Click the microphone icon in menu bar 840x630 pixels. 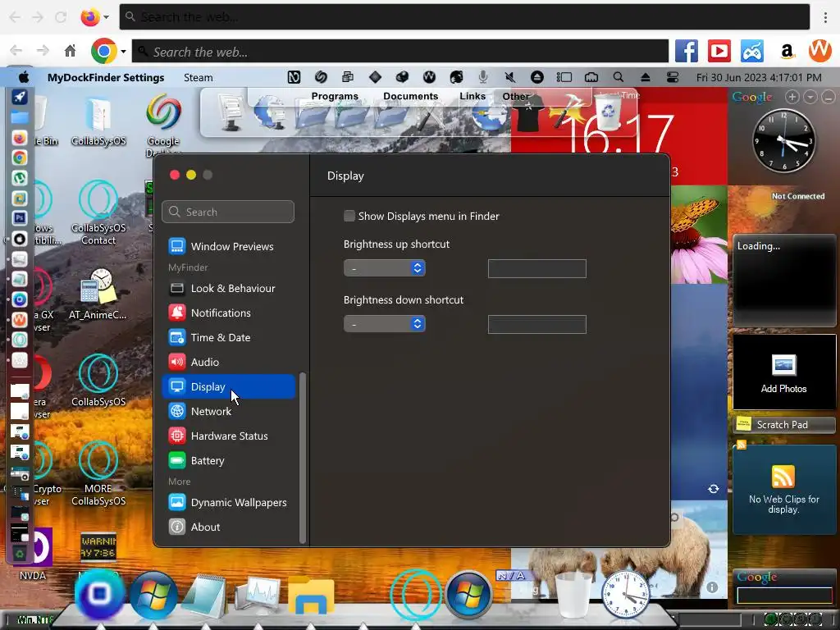tap(483, 77)
